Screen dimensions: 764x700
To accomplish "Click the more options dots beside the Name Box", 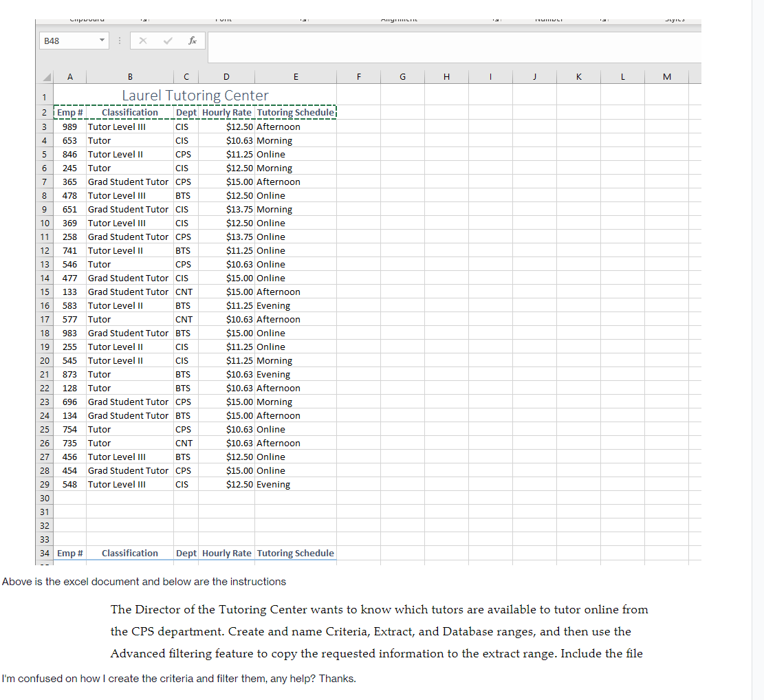I will pyautogui.click(x=119, y=41).
